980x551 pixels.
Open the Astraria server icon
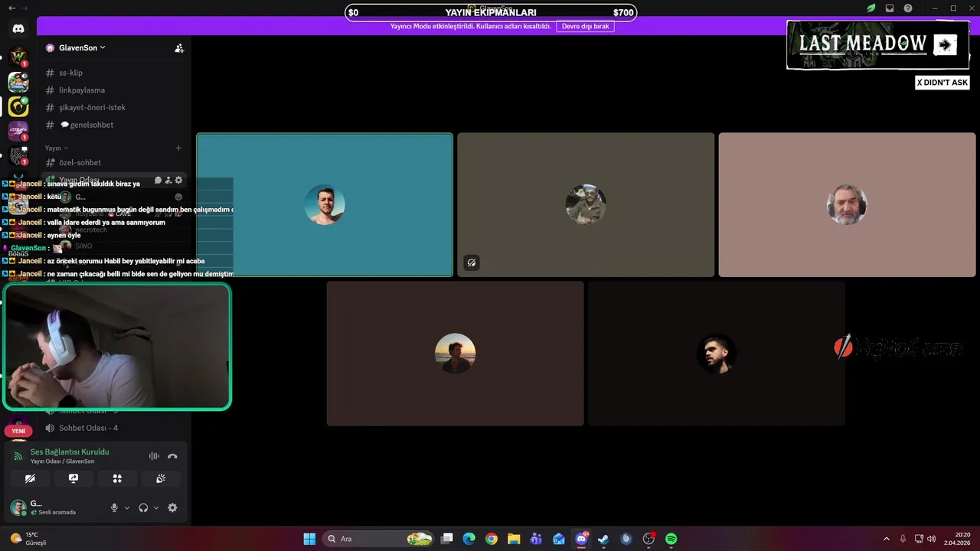click(x=18, y=131)
